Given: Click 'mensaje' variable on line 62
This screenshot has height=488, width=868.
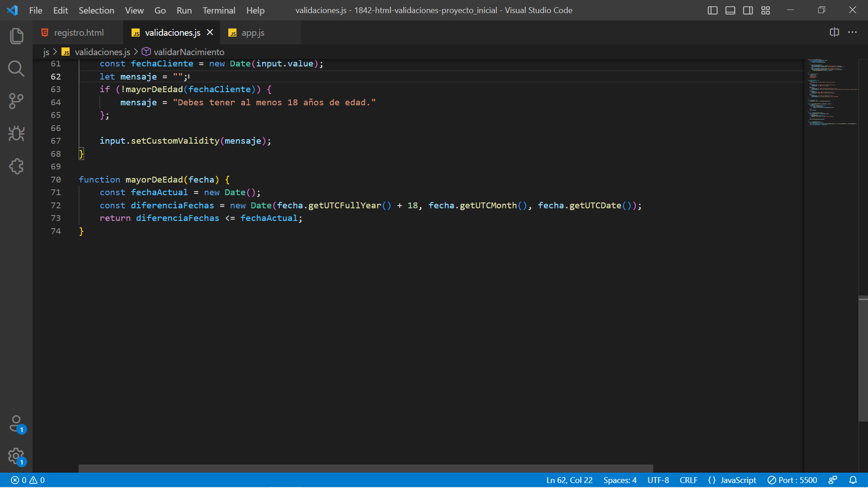Looking at the screenshot, I should point(138,76).
